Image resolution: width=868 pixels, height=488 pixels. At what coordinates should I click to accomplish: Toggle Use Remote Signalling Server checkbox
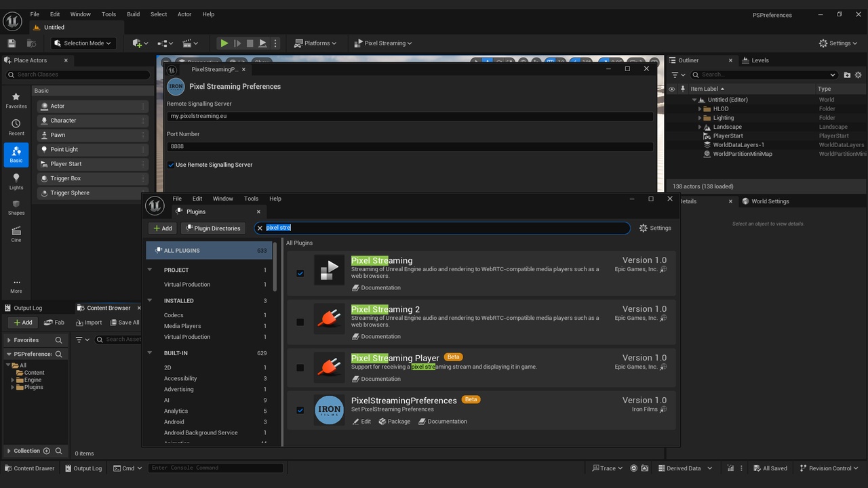click(171, 165)
